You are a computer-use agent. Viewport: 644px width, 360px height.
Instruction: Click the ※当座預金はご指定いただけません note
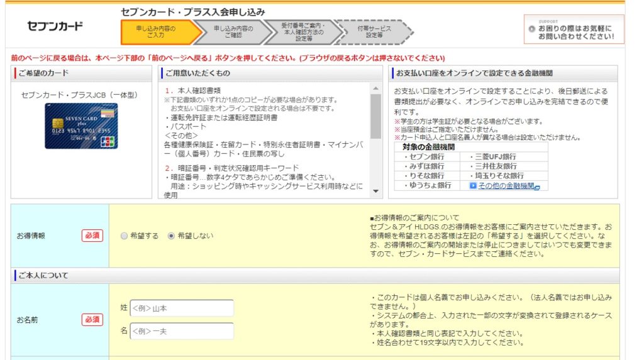pyautogui.click(x=447, y=129)
